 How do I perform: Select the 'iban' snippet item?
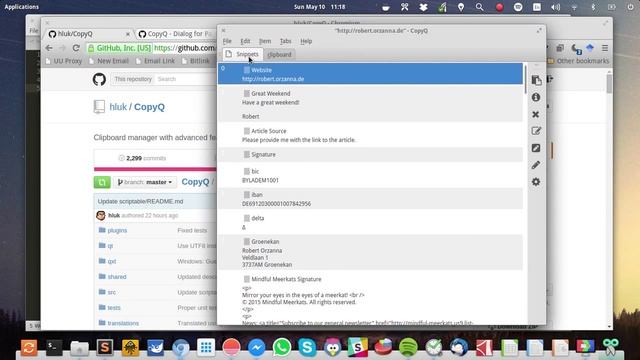[370, 199]
